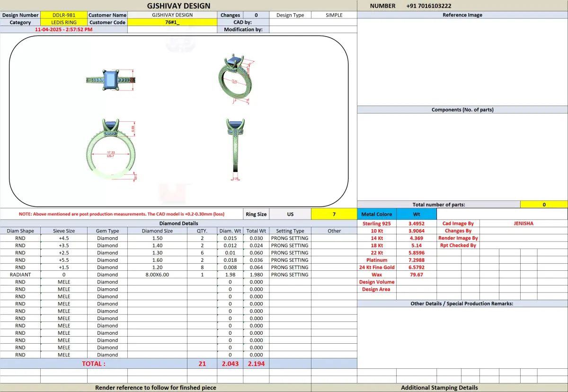Click the blue Wt header cell
568x392 pixels.
pos(417,214)
